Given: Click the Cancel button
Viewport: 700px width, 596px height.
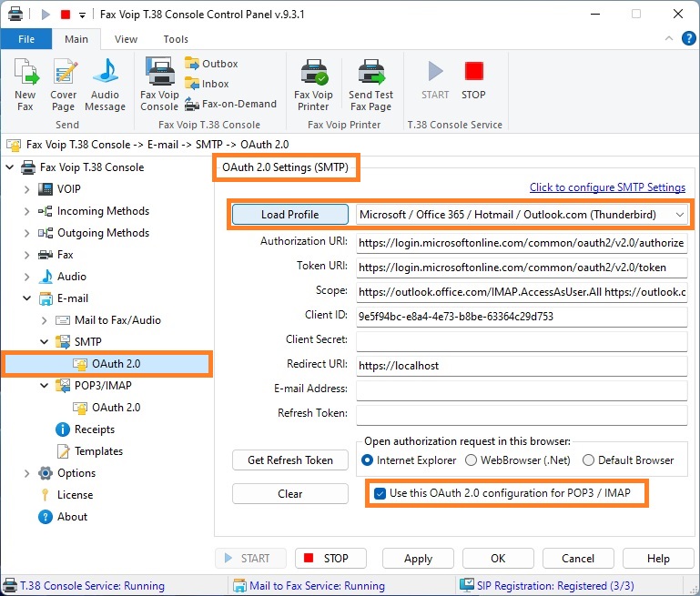Looking at the screenshot, I should (578, 559).
